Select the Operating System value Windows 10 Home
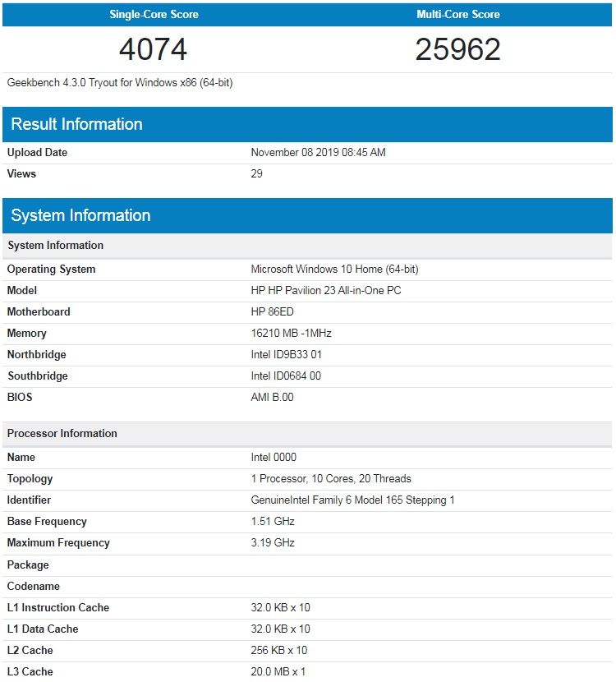 tap(334, 270)
